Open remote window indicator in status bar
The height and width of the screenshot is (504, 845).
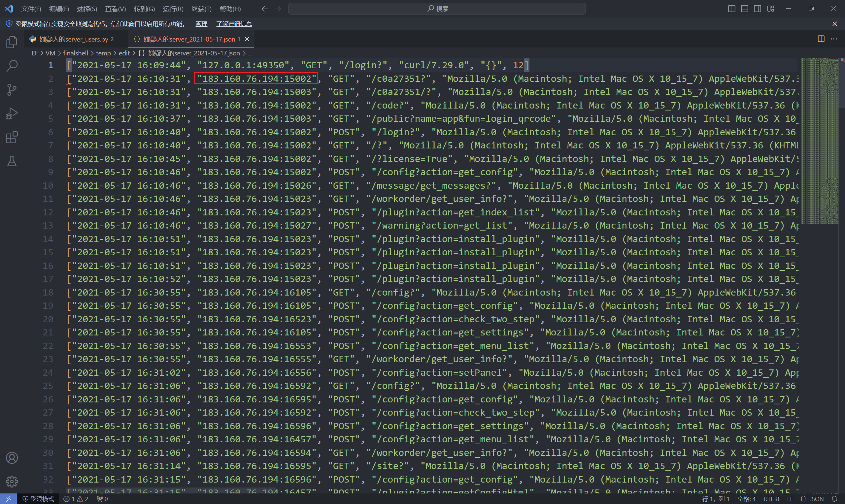[8, 499]
